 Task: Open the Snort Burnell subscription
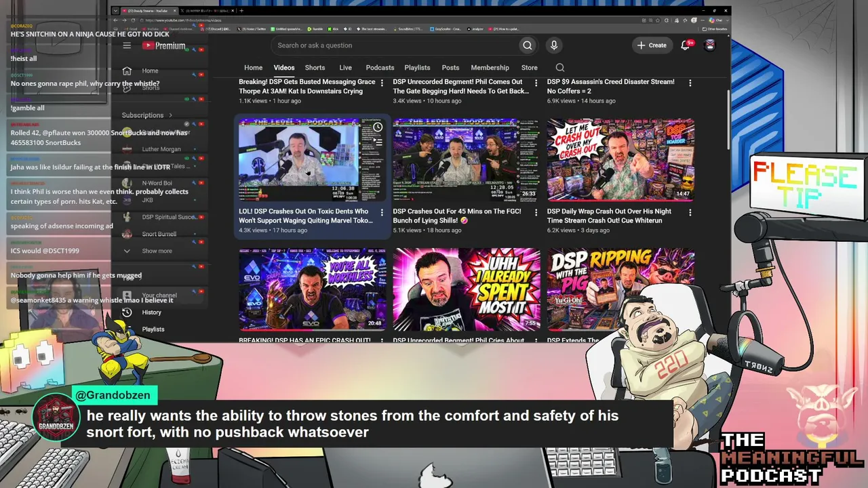tap(159, 234)
